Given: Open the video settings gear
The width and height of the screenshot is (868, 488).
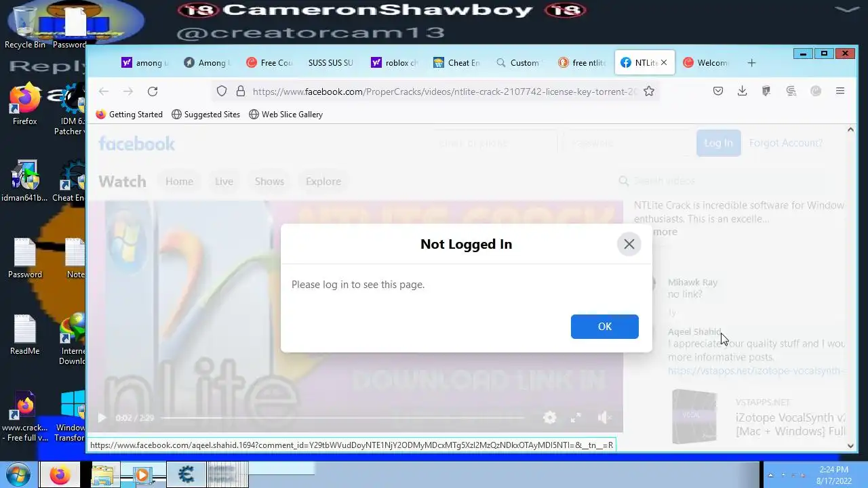Looking at the screenshot, I should 550,418.
